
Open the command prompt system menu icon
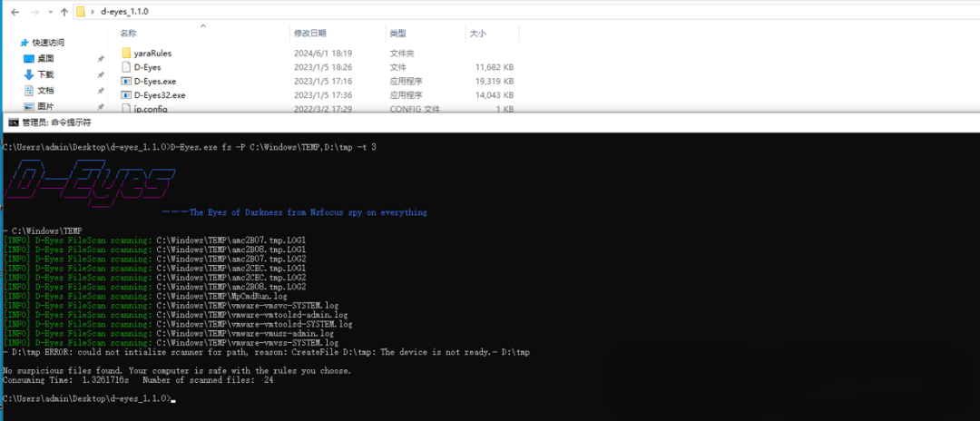pos(13,123)
